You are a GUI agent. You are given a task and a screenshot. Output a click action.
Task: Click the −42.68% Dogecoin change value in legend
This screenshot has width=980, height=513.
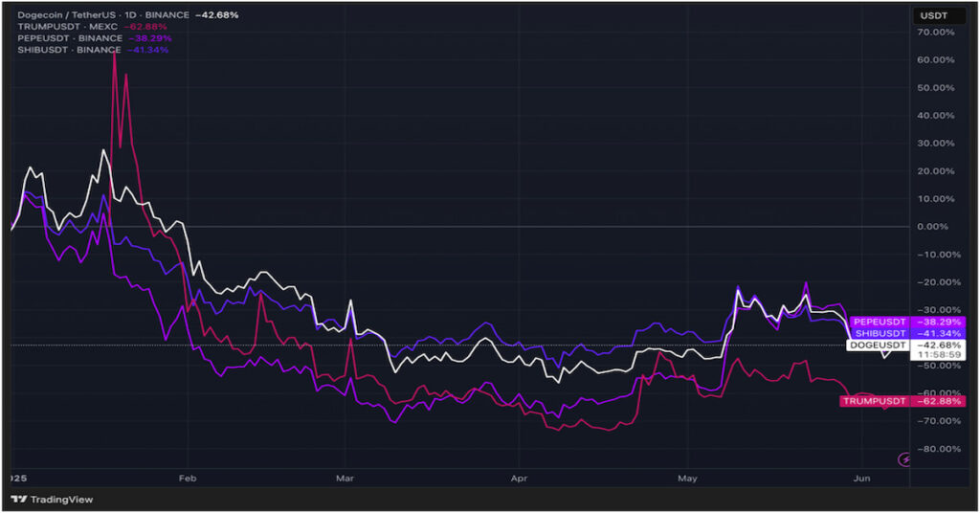[x=217, y=15]
